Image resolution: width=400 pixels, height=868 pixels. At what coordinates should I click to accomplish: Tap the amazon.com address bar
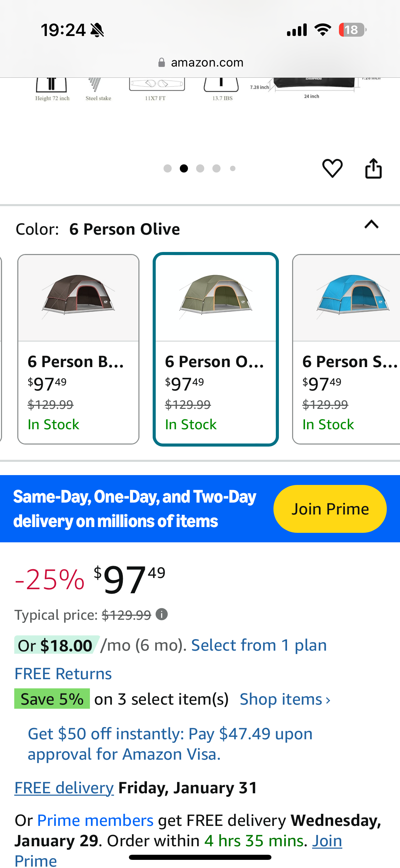207,62
